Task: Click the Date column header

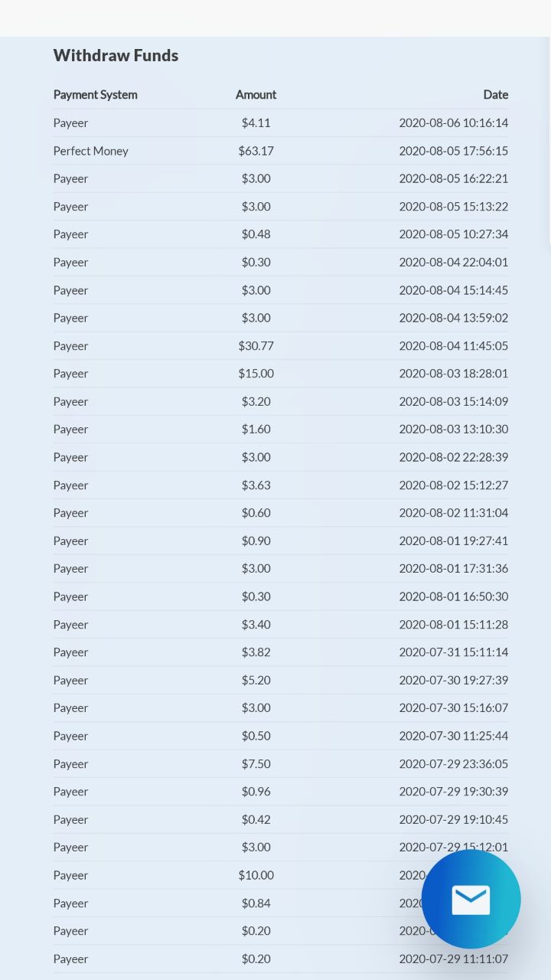Action: tap(495, 95)
